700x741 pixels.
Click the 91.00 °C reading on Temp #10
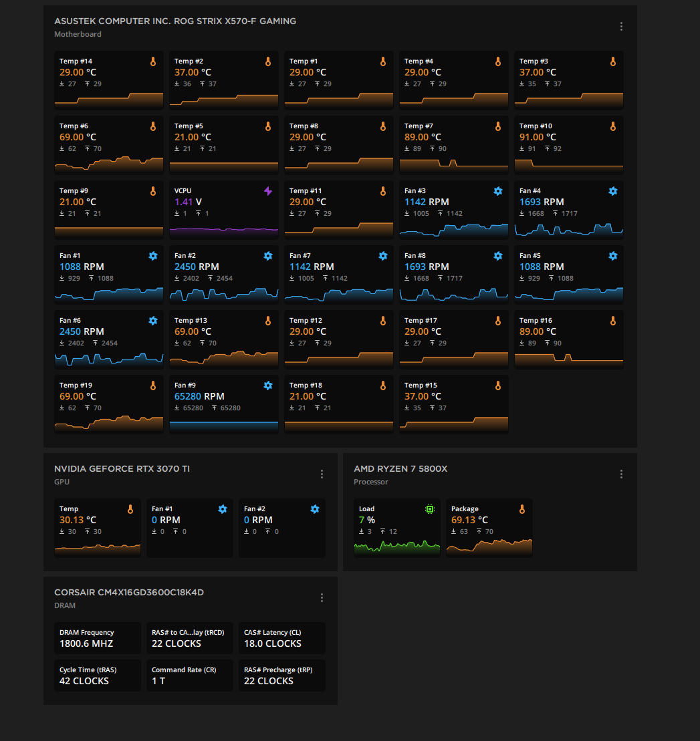538,138
